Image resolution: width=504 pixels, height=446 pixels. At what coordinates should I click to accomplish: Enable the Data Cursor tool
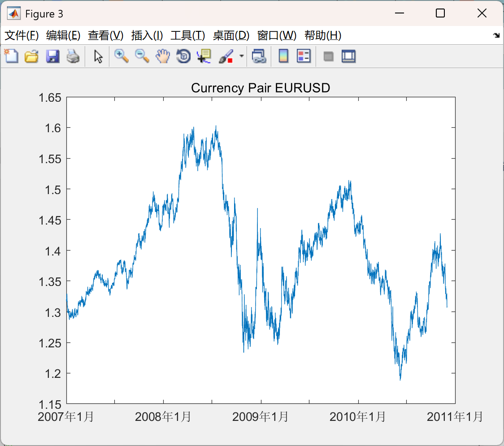click(204, 56)
